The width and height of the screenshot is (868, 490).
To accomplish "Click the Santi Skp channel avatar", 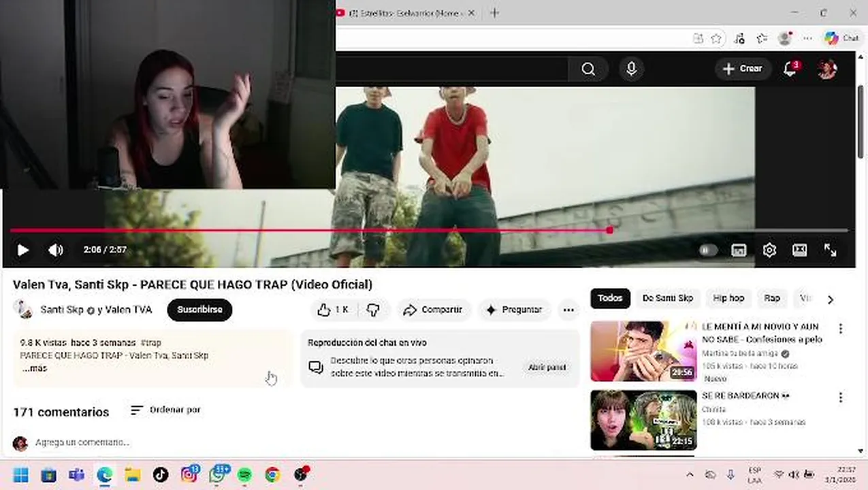I will [x=22, y=310].
